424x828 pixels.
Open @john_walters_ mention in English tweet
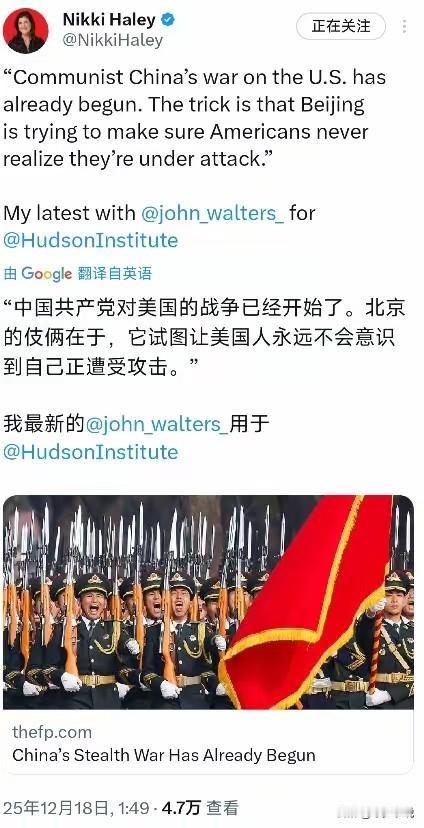tap(212, 213)
